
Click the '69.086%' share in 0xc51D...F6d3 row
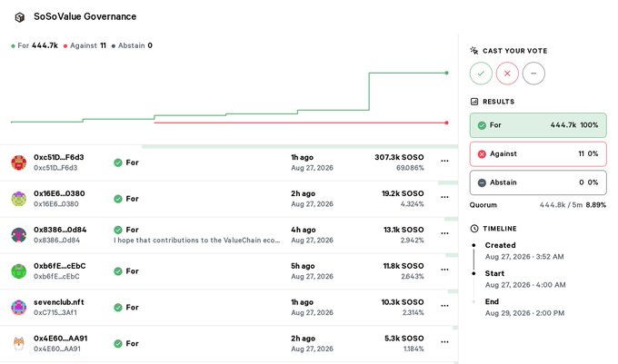pos(410,168)
